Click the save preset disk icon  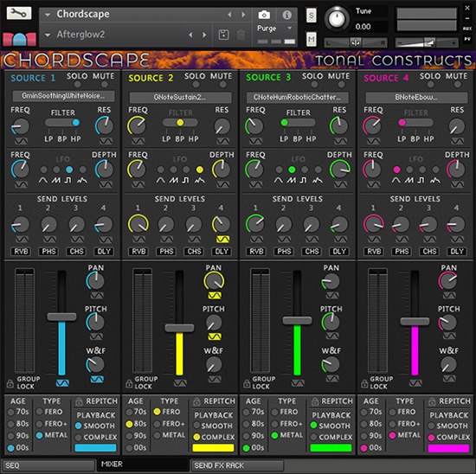click(x=224, y=35)
